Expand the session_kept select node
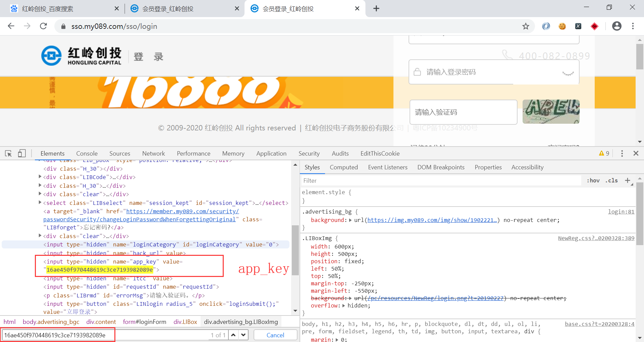Screen dimensions: 644x342 coord(40,202)
